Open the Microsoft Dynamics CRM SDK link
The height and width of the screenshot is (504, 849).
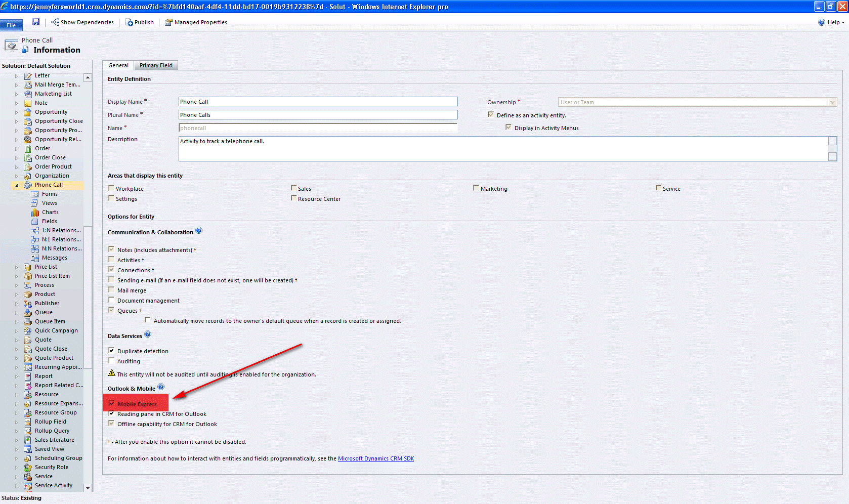pos(375,458)
